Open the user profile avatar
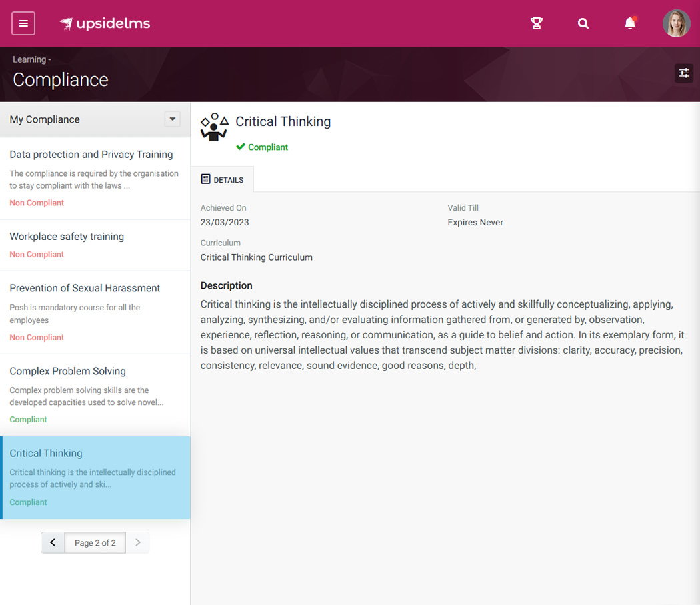The height and width of the screenshot is (605, 700). [x=677, y=23]
